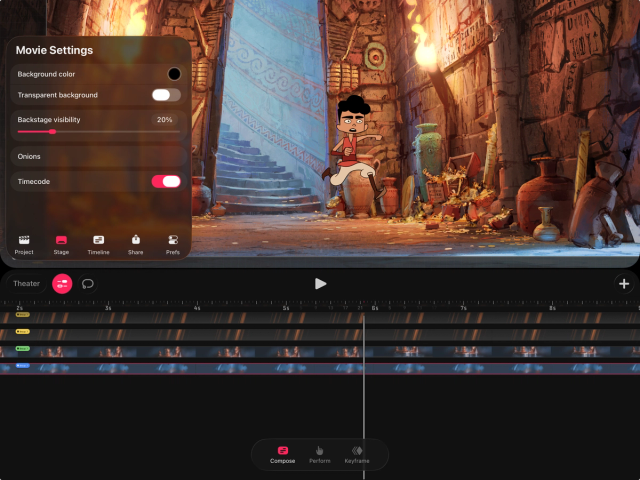Viewport: 640px width, 480px height.
Task: Click the Theater button
Action: [26, 284]
